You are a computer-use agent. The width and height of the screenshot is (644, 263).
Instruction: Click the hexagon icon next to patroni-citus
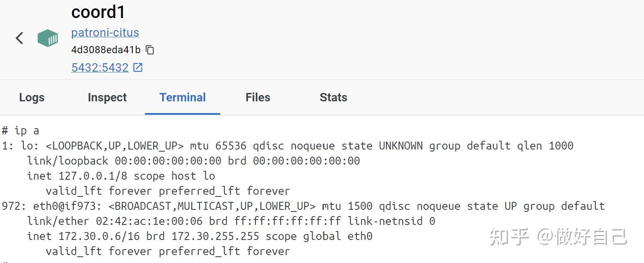[47, 38]
